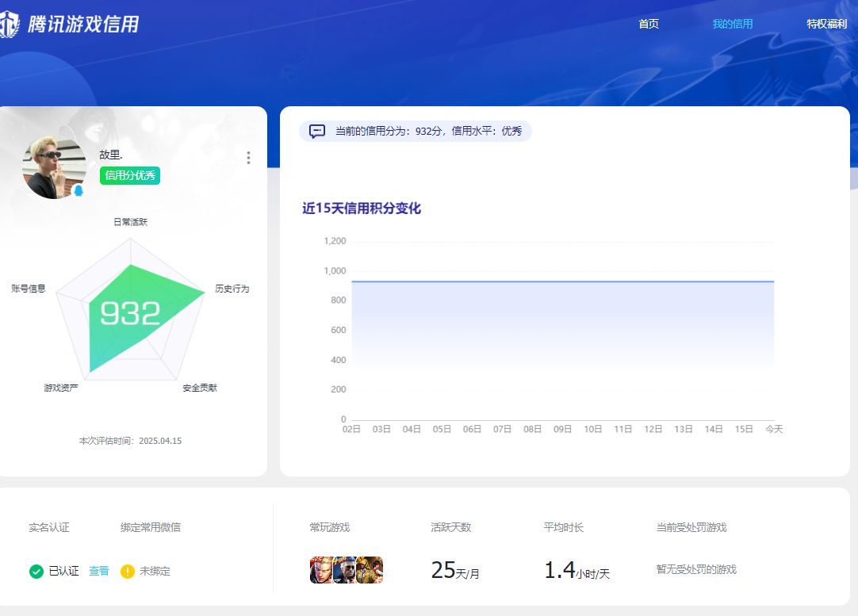Click the chat bubble icon beside credit score message

tap(317, 132)
